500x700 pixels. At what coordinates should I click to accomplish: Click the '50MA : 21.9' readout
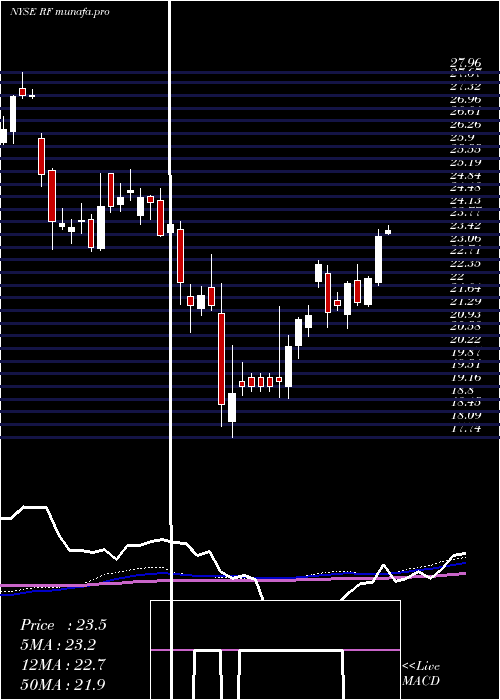63,684
